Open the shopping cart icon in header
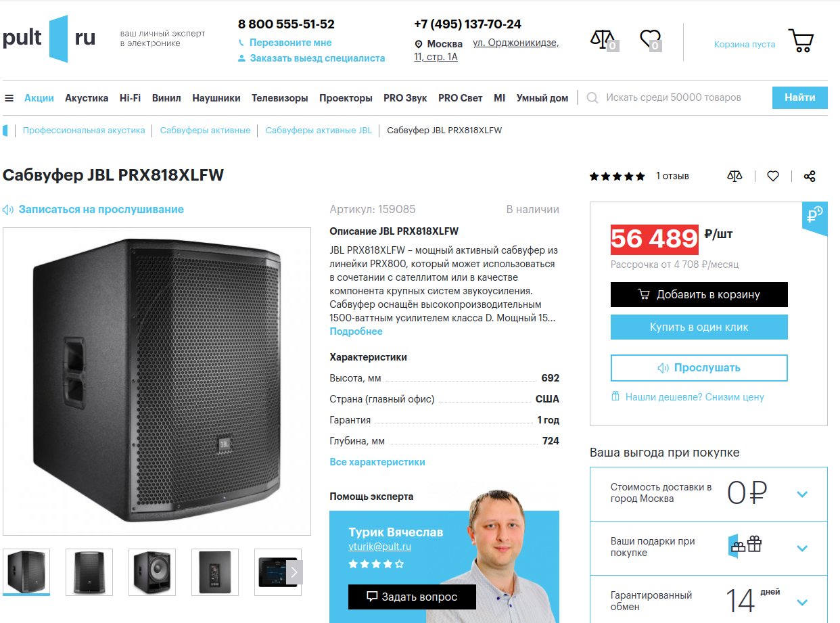Viewport: 840px width, 623px height. click(801, 41)
